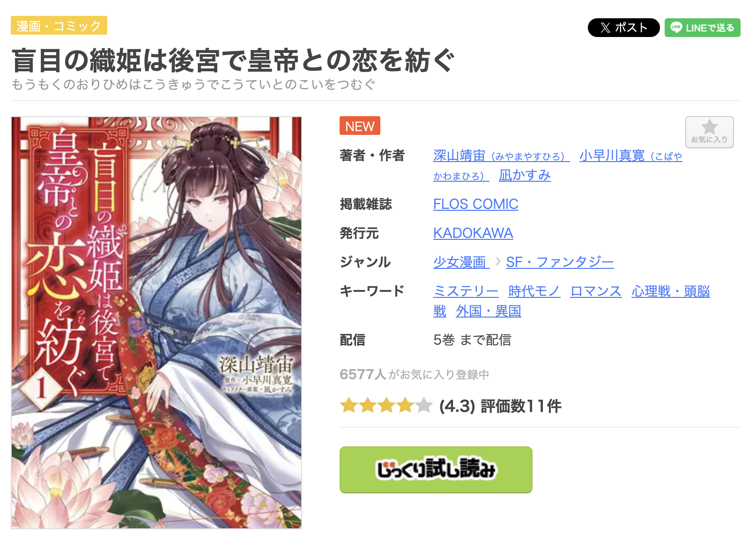Open the manga cover thumbnail image

(156, 323)
